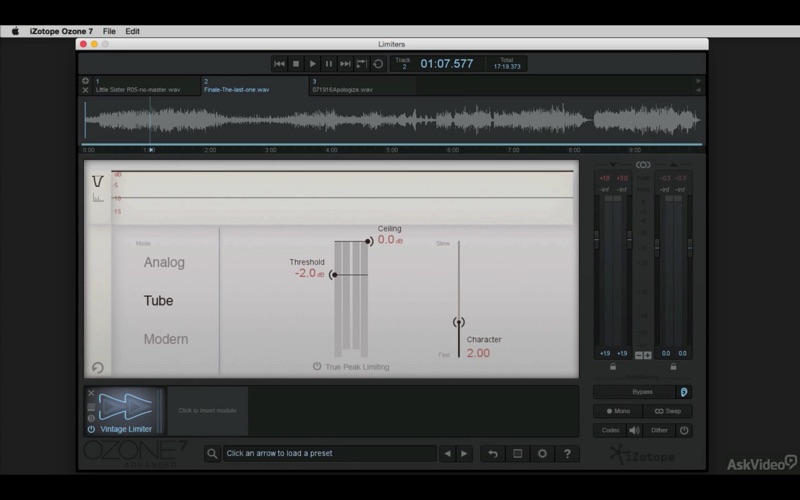Zoom in meter scale with plus
This screenshot has height=500, width=800.
pos(647,355)
